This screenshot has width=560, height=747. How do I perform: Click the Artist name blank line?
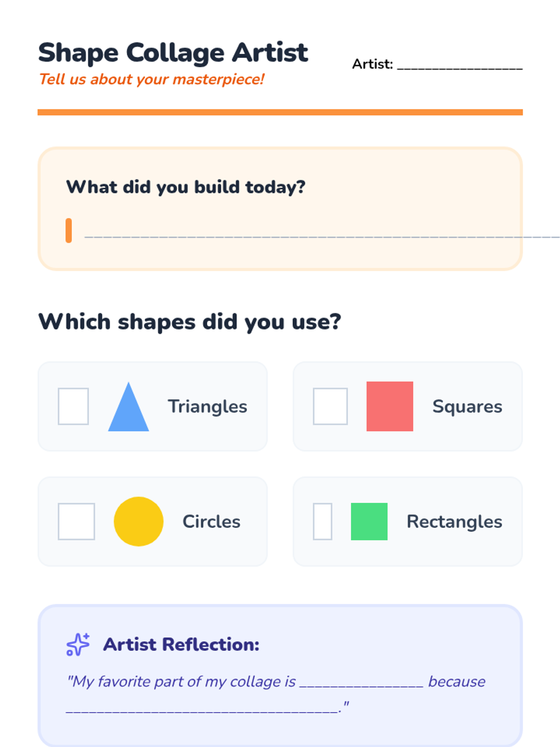click(x=460, y=65)
